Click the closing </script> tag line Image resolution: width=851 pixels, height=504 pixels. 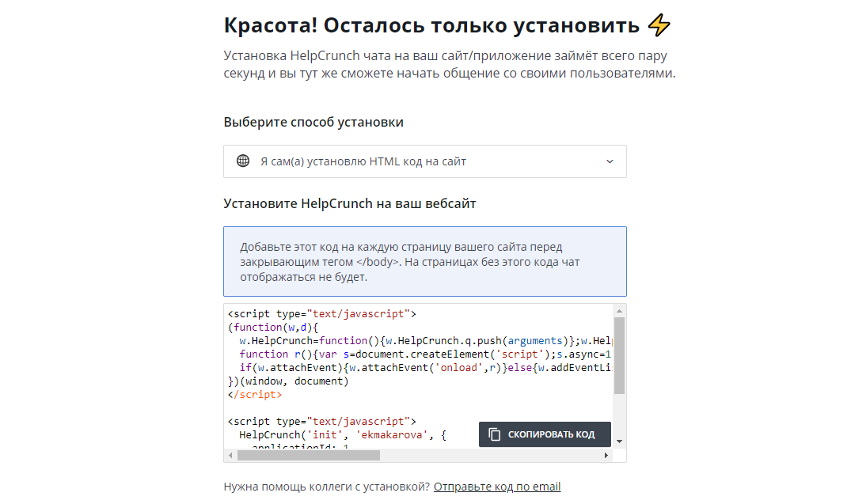[255, 394]
